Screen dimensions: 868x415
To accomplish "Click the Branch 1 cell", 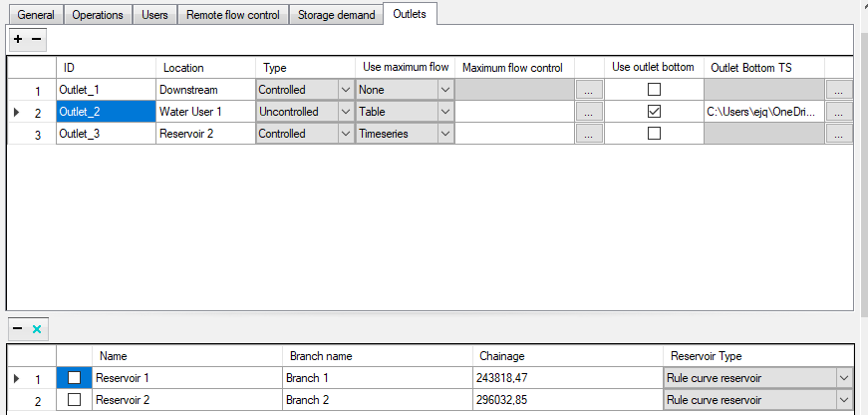I will coord(378,378).
